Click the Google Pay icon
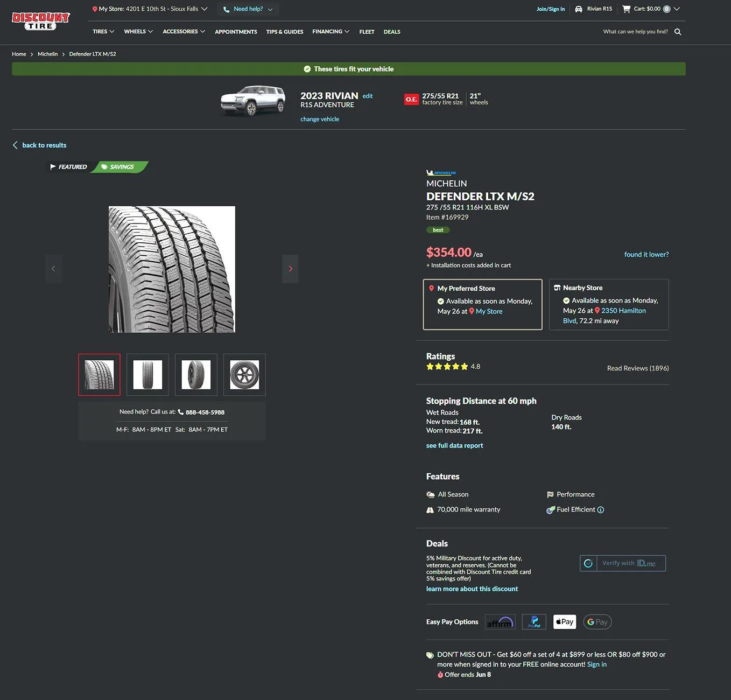The width and height of the screenshot is (731, 700). click(598, 622)
